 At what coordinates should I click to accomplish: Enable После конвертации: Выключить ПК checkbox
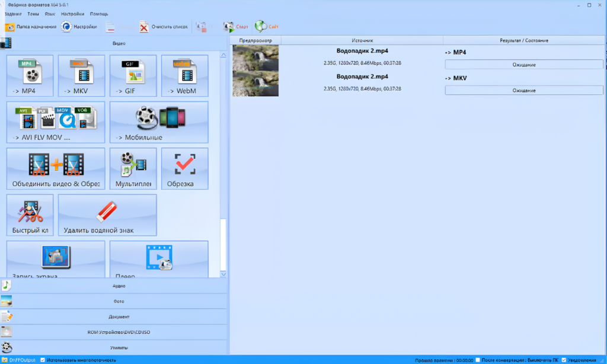tap(478, 360)
